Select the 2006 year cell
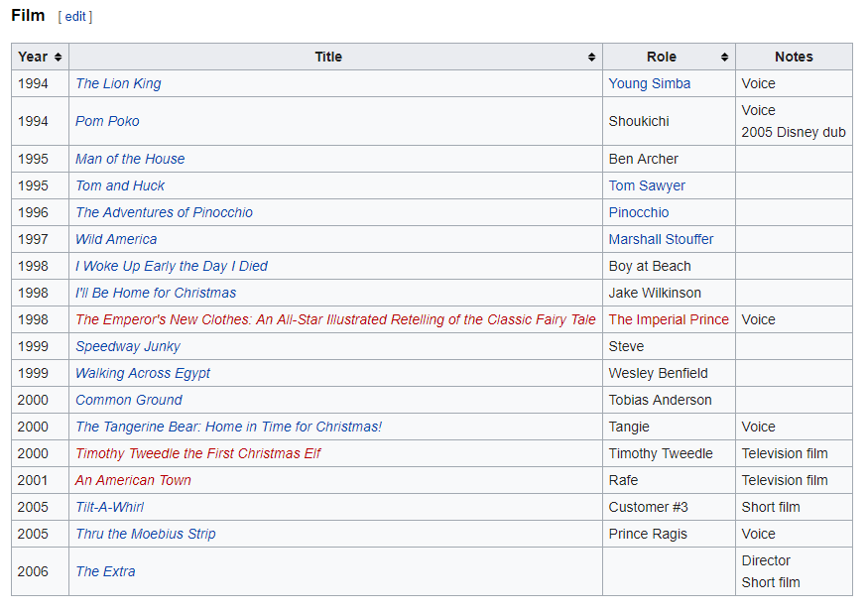The height and width of the screenshot is (612, 868). click(x=40, y=571)
